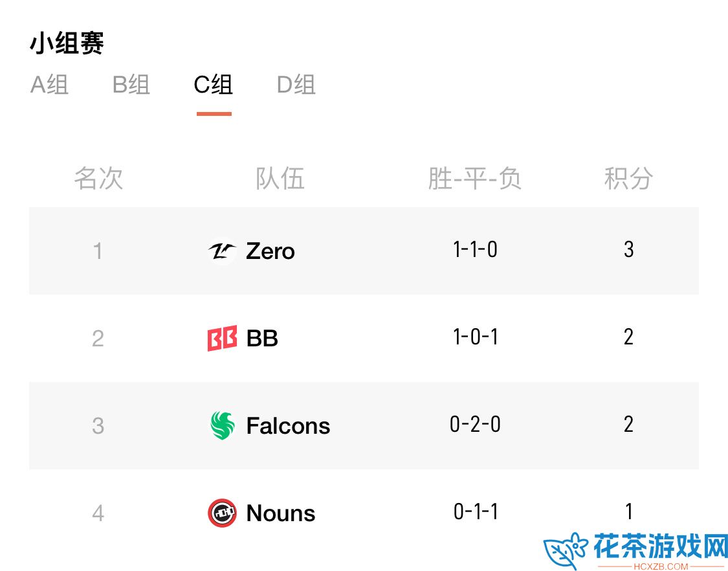Image resolution: width=728 pixels, height=571 pixels.
Task: Click the 胜-平-负 column header
Action: click(474, 179)
